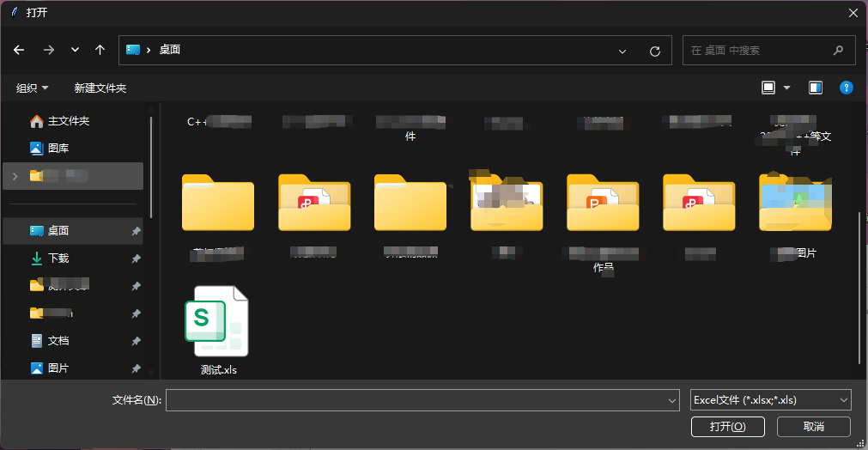Open the 组织 menu
Viewport: 868px width, 450px height.
click(x=32, y=88)
